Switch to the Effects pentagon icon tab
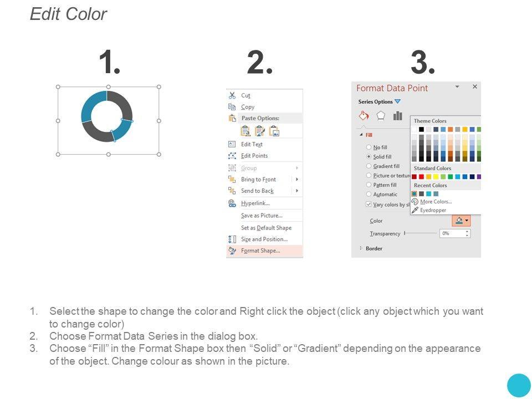 [x=381, y=116]
